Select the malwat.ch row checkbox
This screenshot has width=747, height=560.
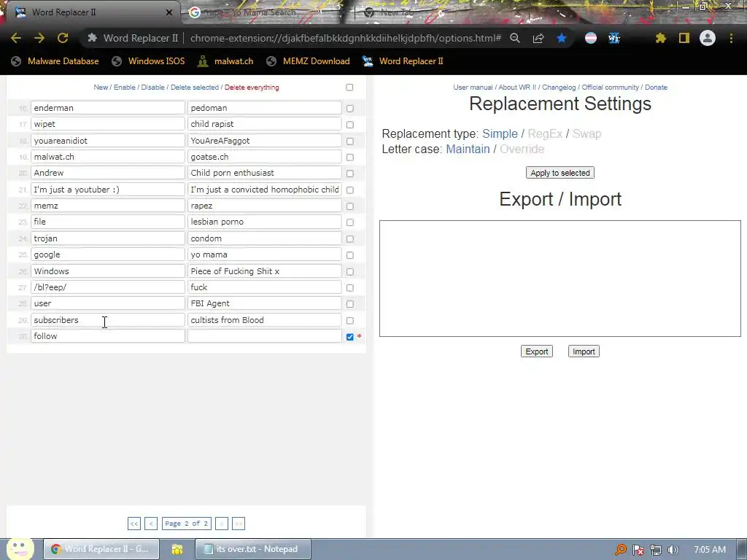tap(350, 157)
